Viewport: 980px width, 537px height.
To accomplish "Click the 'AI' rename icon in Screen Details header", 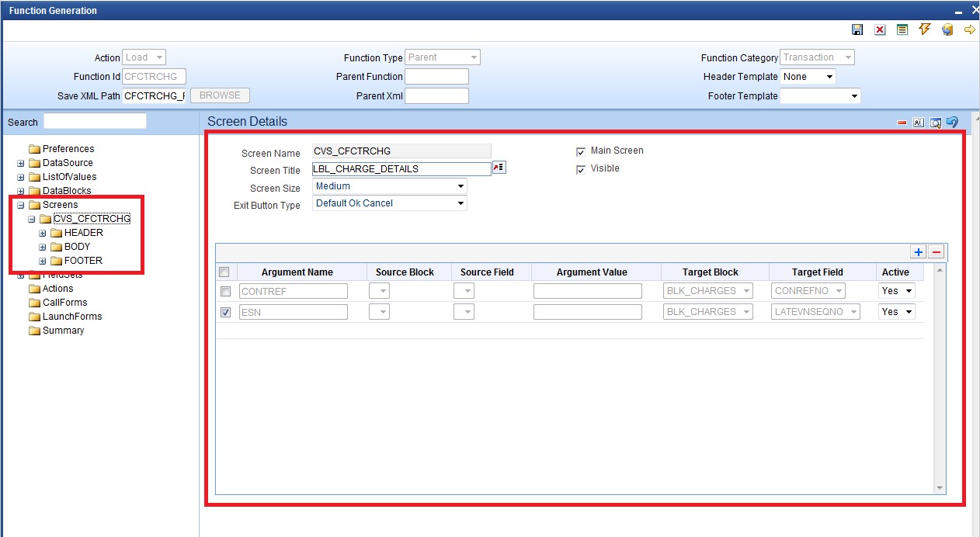I will coord(919,123).
